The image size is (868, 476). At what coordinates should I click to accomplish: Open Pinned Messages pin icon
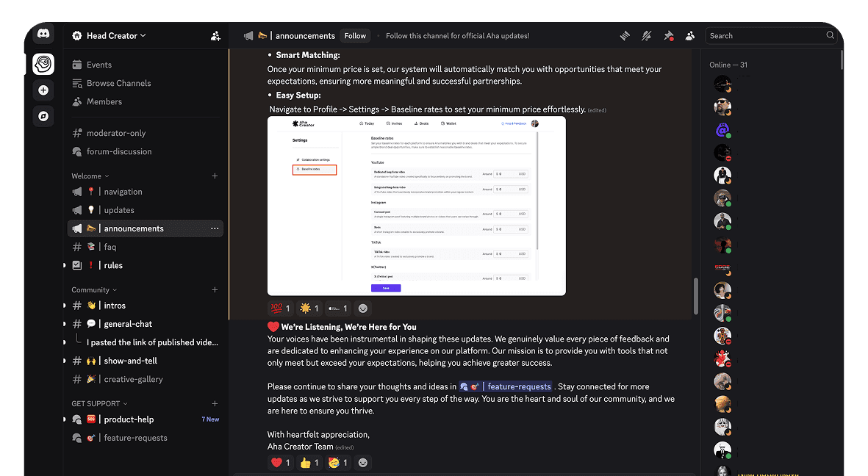(x=668, y=36)
